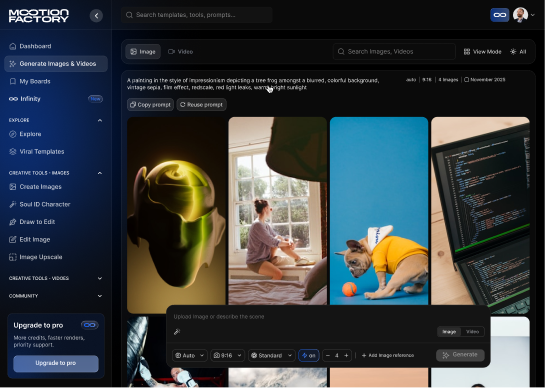545x388 pixels.
Task: Click the Upgrade to pro button
Action: point(56,363)
